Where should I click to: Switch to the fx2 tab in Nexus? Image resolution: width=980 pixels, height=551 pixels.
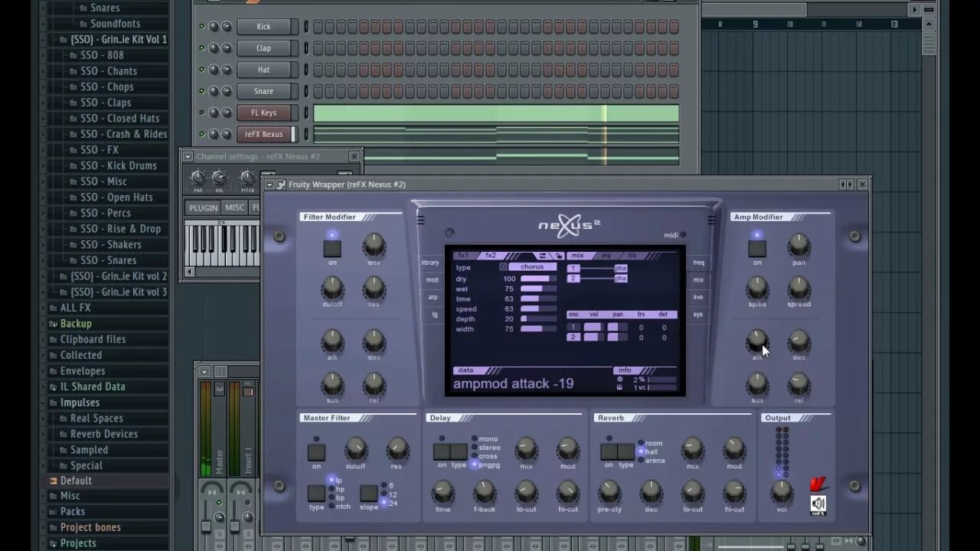491,256
